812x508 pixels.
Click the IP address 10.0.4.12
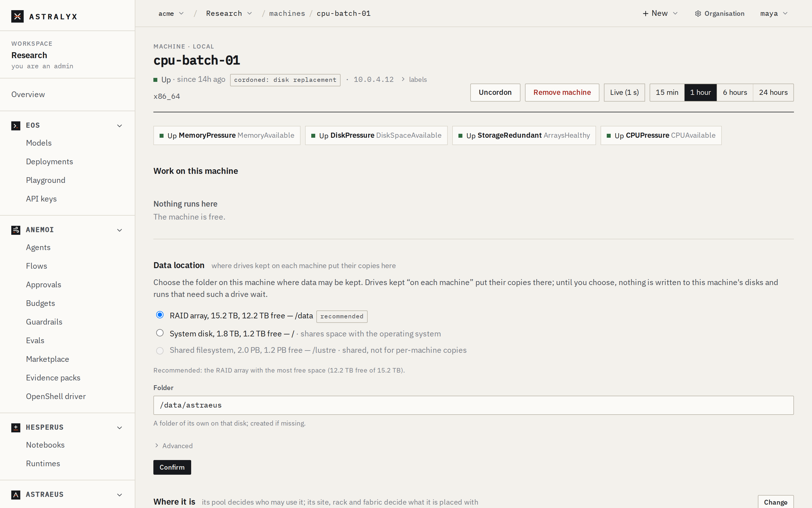pyautogui.click(x=374, y=80)
